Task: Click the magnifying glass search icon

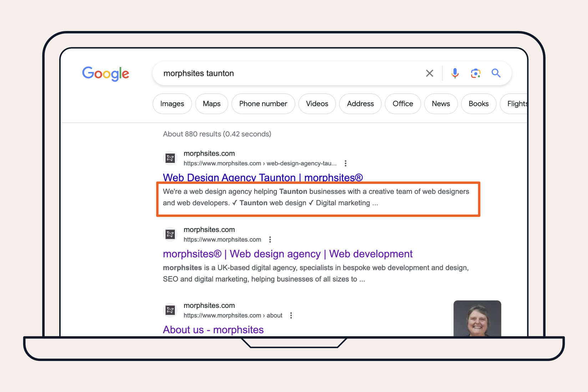Action: [496, 73]
